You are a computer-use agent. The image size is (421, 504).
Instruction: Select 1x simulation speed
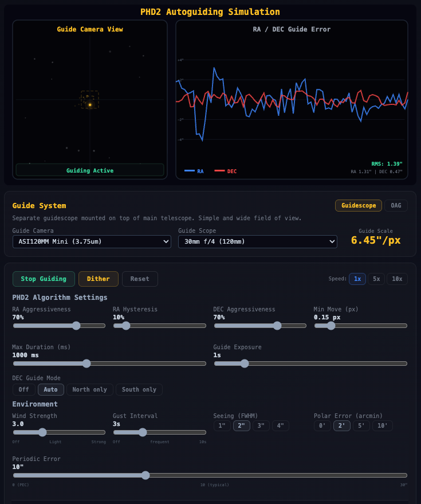click(357, 279)
